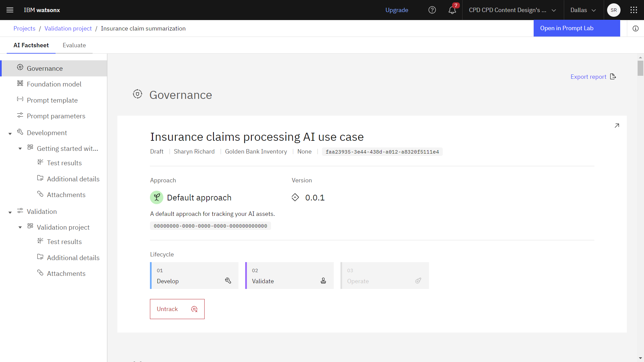
Task: Click the Untrack button
Action: click(x=177, y=309)
